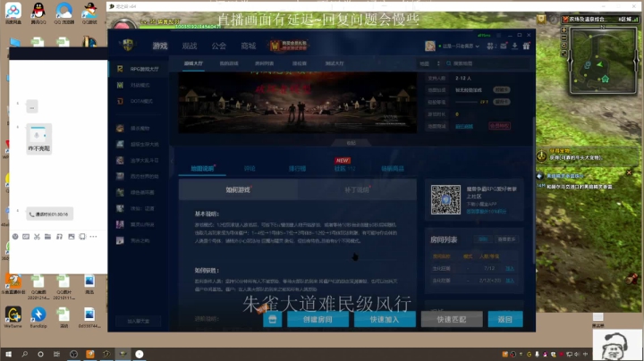The width and height of the screenshot is (644, 361).
Task: Select the 补丁说明 section tab
Action: coord(357,190)
